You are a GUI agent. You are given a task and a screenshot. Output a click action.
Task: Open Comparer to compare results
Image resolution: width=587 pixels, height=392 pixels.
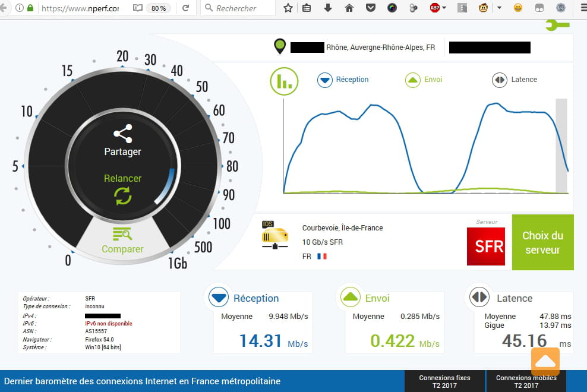122,241
